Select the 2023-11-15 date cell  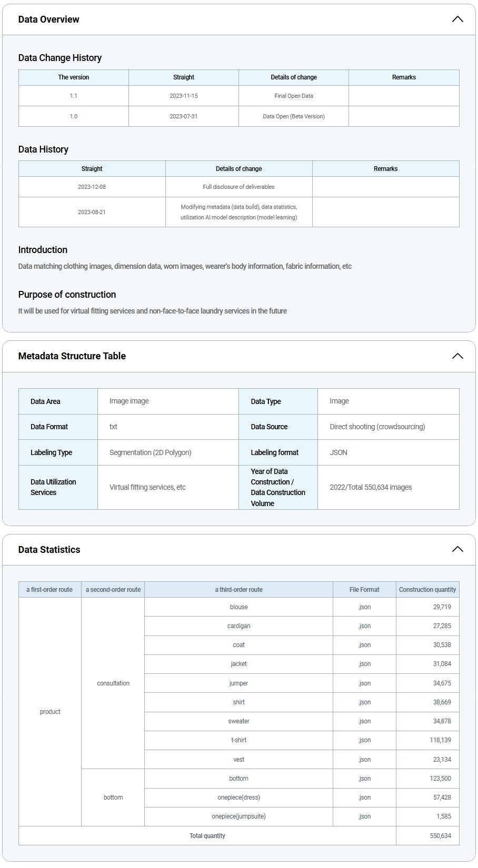(x=183, y=96)
